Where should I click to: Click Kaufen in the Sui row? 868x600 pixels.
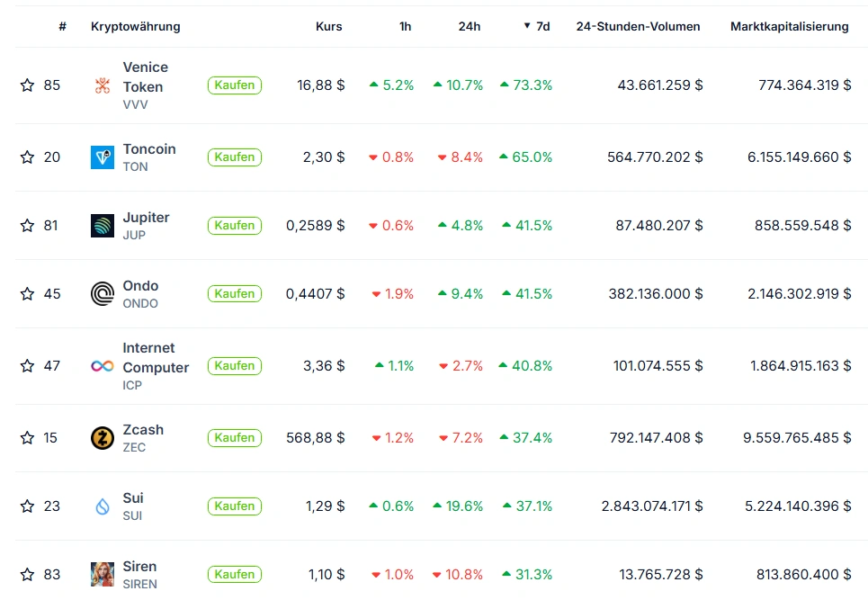[x=235, y=506]
